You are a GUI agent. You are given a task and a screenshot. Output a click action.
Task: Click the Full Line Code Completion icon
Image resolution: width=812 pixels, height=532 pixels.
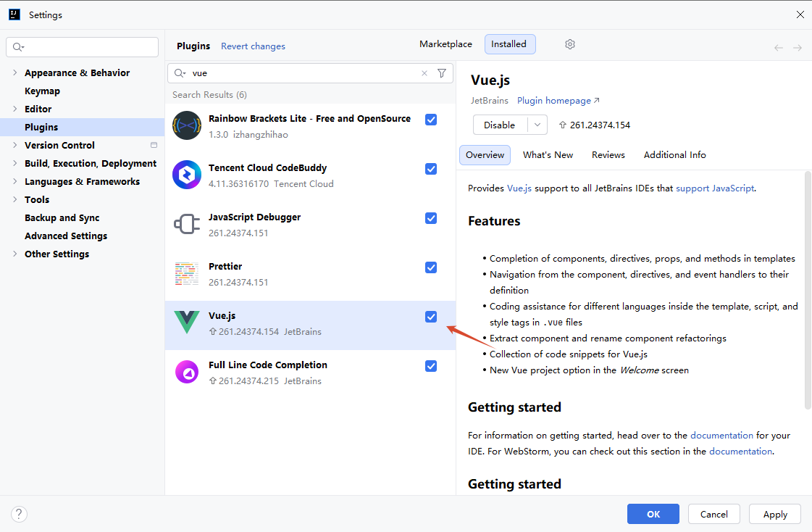(x=187, y=372)
